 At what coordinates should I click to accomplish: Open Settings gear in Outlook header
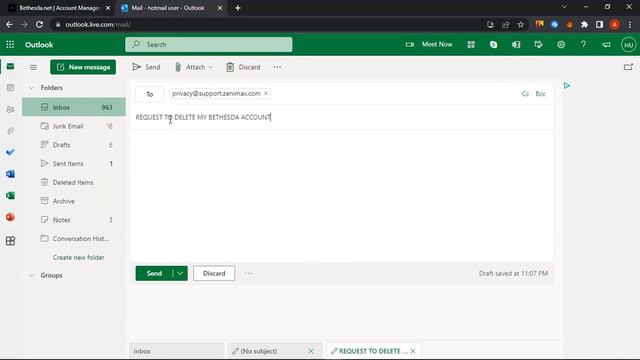(x=561, y=44)
